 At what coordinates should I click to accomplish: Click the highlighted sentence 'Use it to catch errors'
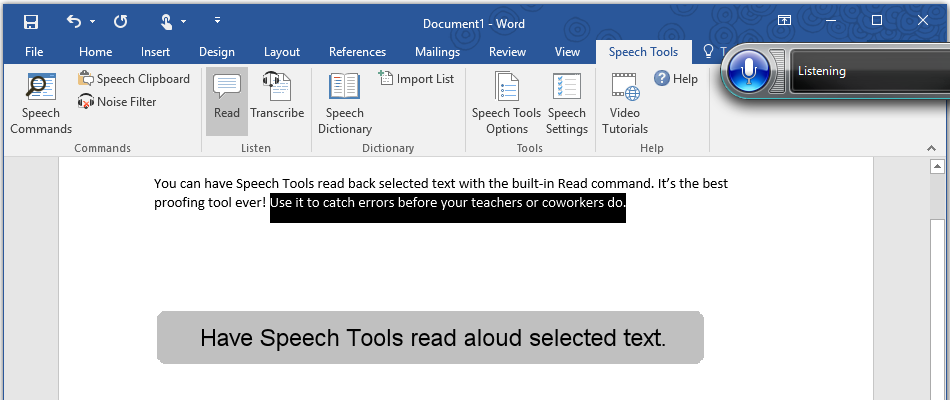click(x=448, y=202)
